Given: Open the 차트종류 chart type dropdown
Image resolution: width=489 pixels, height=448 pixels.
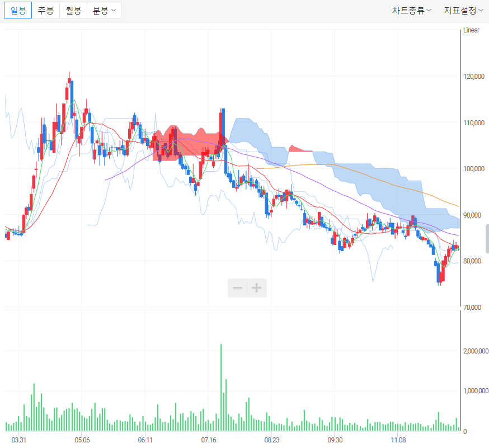Looking at the screenshot, I should click(x=411, y=11).
